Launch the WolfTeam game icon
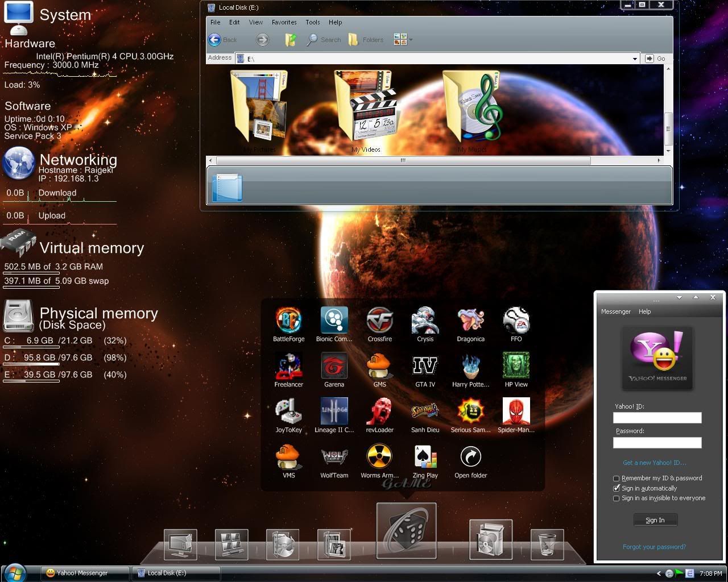728x582 pixels. [334, 457]
